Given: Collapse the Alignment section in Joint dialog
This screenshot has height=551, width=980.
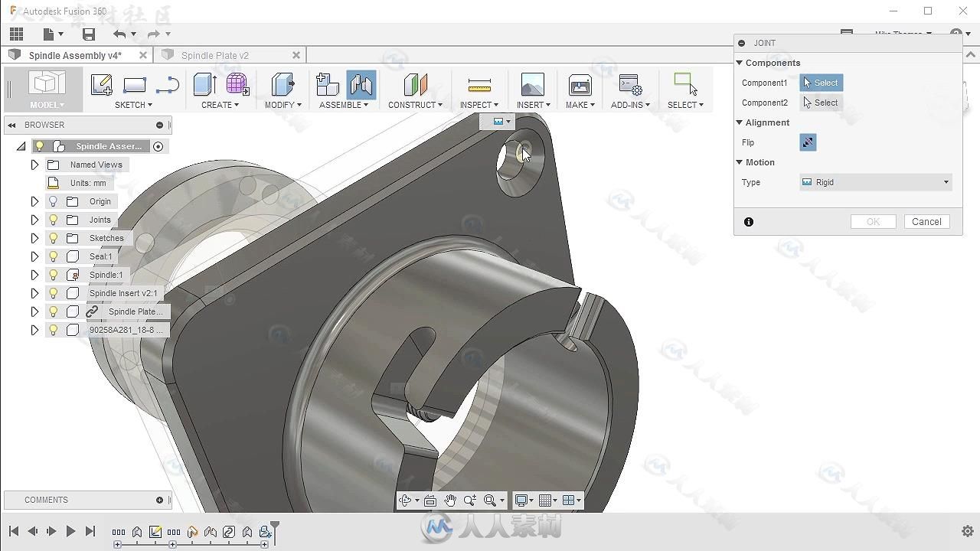Looking at the screenshot, I should tap(740, 122).
